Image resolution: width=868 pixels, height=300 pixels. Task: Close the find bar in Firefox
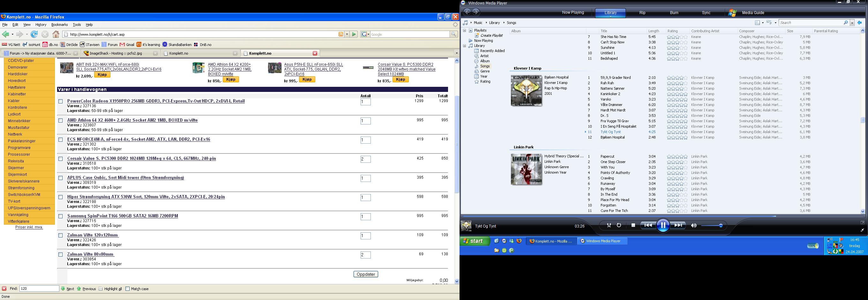click(x=4, y=289)
